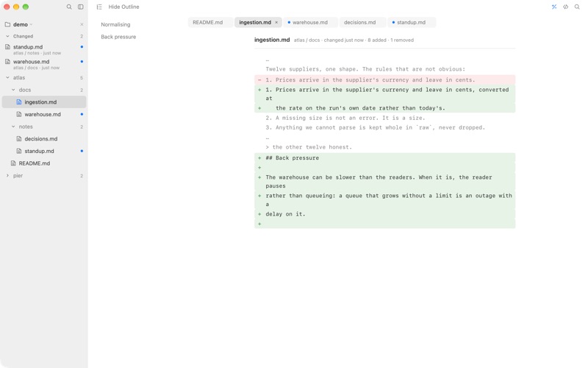Click the standup.md file icon under notes

click(x=19, y=151)
